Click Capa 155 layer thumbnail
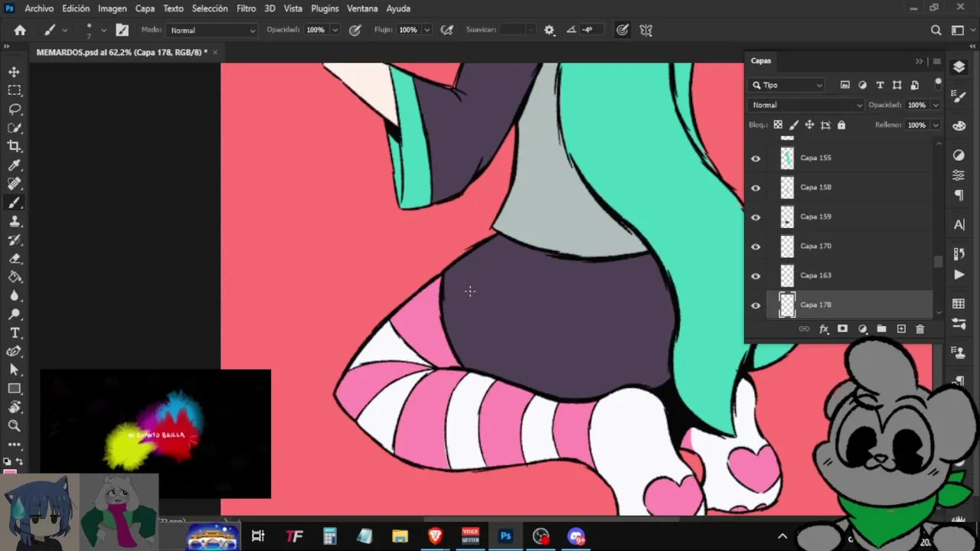The image size is (980, 551). 787,158
